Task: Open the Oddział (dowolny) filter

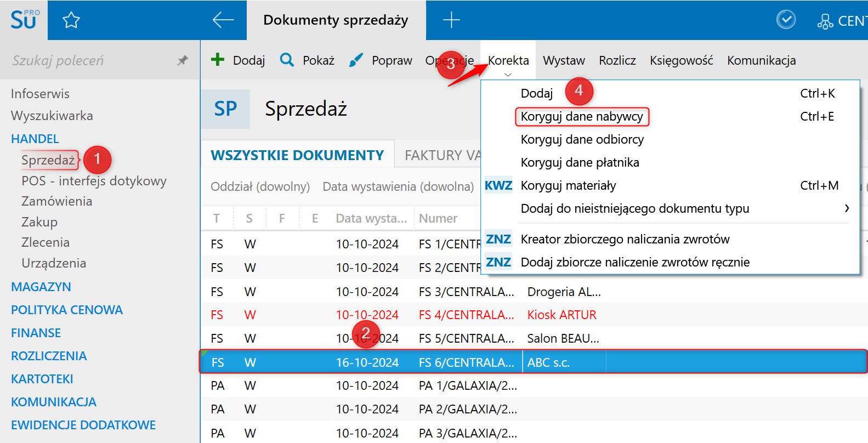Action: tap(260, 186)
